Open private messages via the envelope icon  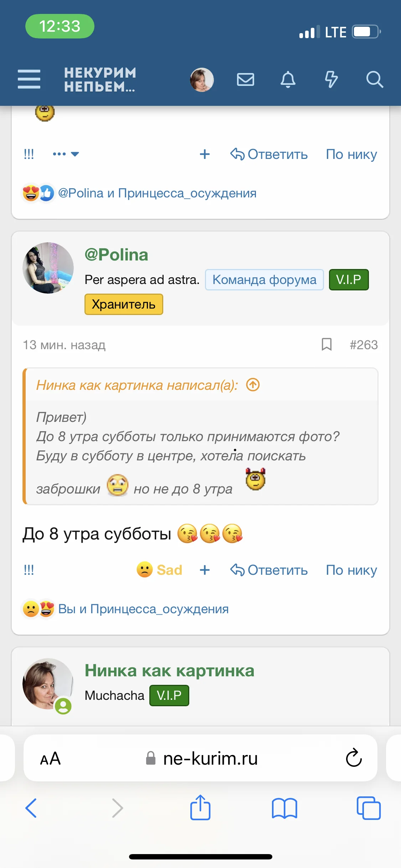pyautogui.click(x=246, y=79)
